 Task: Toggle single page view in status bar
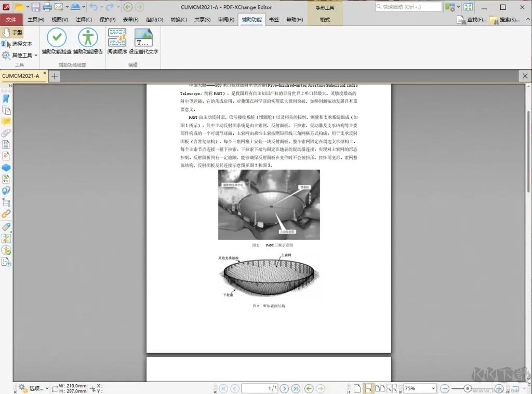(x=357, y=388)
